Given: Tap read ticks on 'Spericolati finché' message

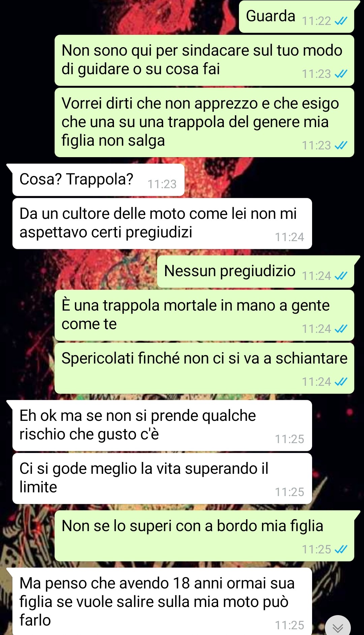Looking at the screenshot, I should coord(341,382).
